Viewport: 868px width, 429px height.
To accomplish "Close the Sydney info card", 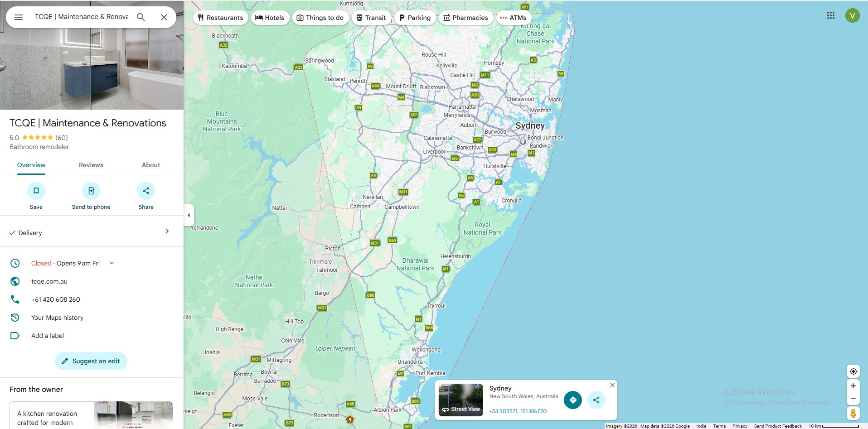I will (612, 385).
